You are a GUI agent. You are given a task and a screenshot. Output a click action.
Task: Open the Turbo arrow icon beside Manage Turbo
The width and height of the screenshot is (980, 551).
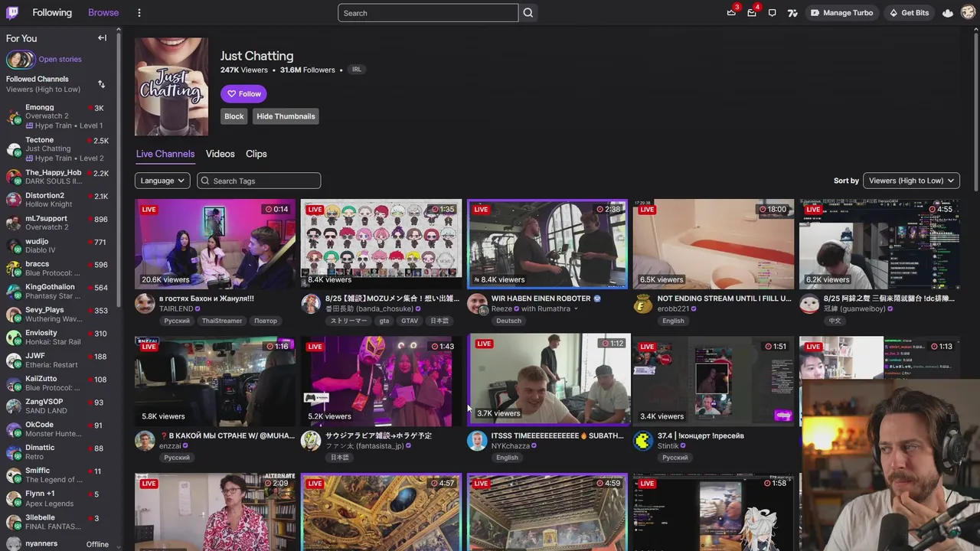pyautogui.click(x=792, y=13)
